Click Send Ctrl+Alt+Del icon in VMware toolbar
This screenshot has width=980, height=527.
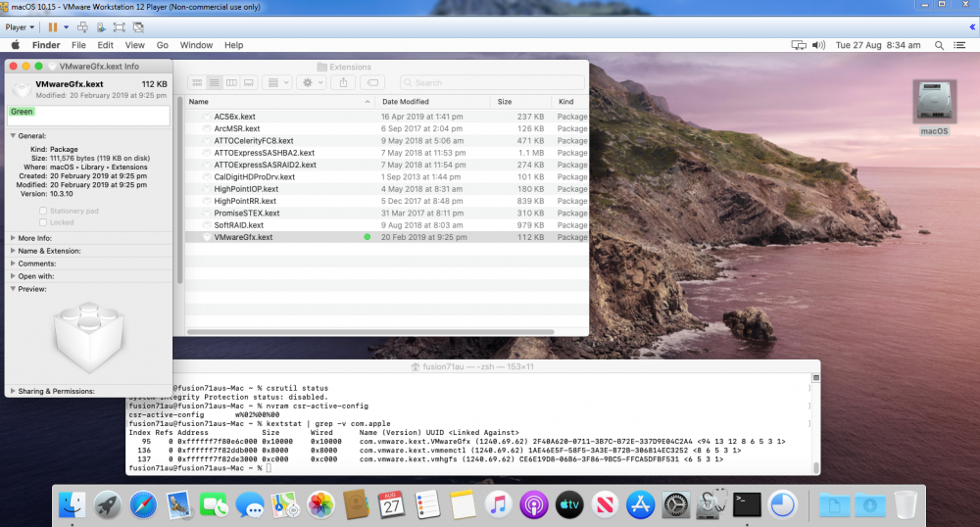point(82,26)
